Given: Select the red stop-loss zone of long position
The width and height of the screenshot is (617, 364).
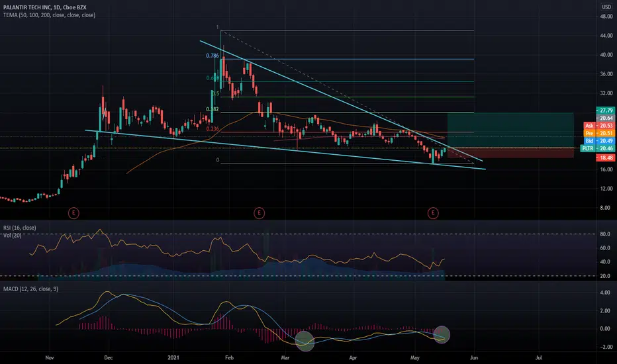Looking at the screenshot, I should click(510, 153).
